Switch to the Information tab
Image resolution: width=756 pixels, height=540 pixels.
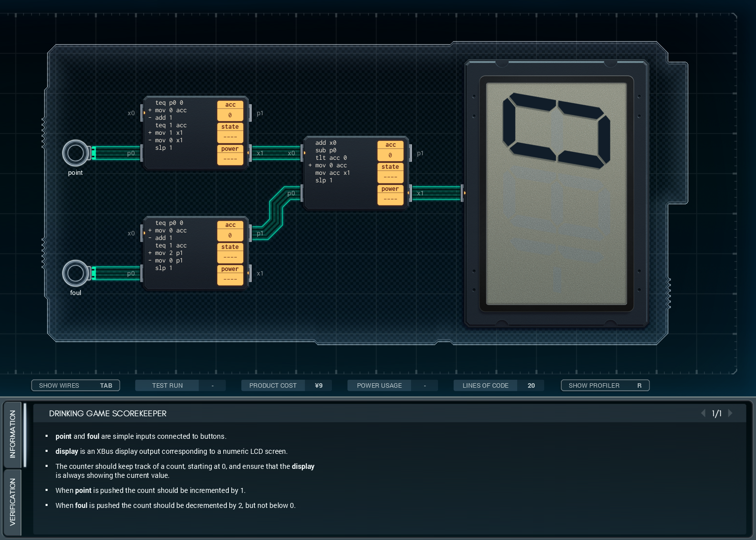coord(13,434)
